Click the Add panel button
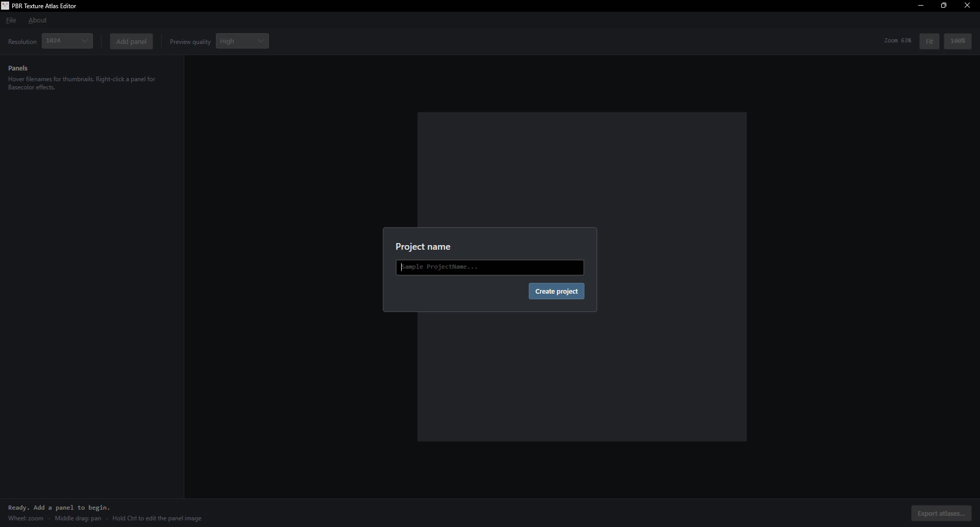This screenshot has width=980, height=527. [x=131, y=41]
